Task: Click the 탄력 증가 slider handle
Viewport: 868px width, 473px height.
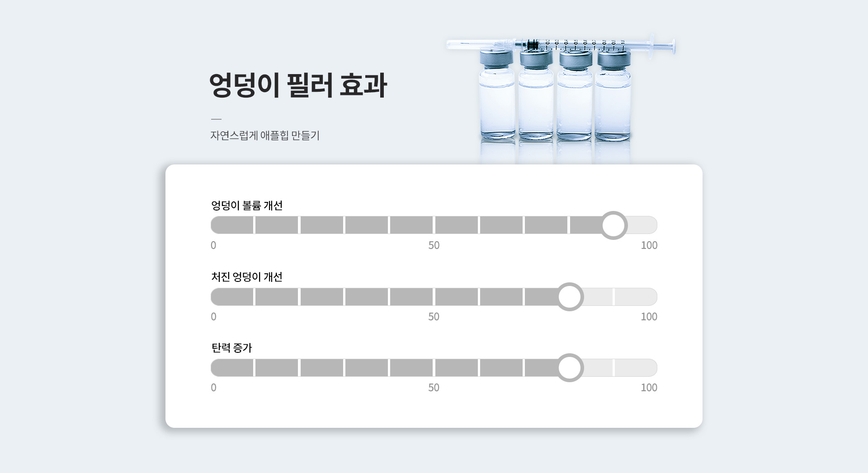Action: pyautogui.click(x=570, y=368)
